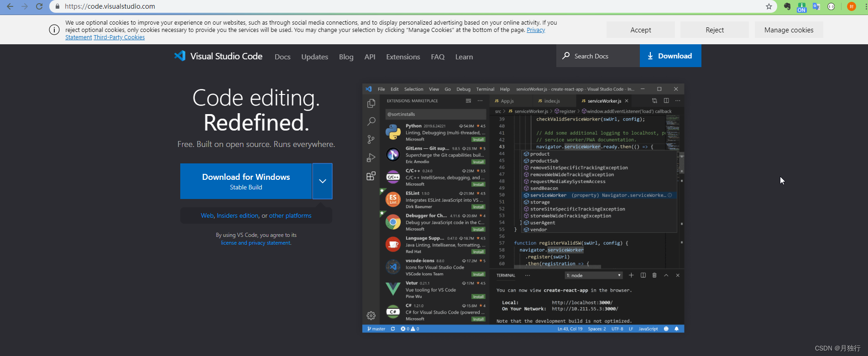Click the round extension icon left of the profile avatar

point(831,6)
